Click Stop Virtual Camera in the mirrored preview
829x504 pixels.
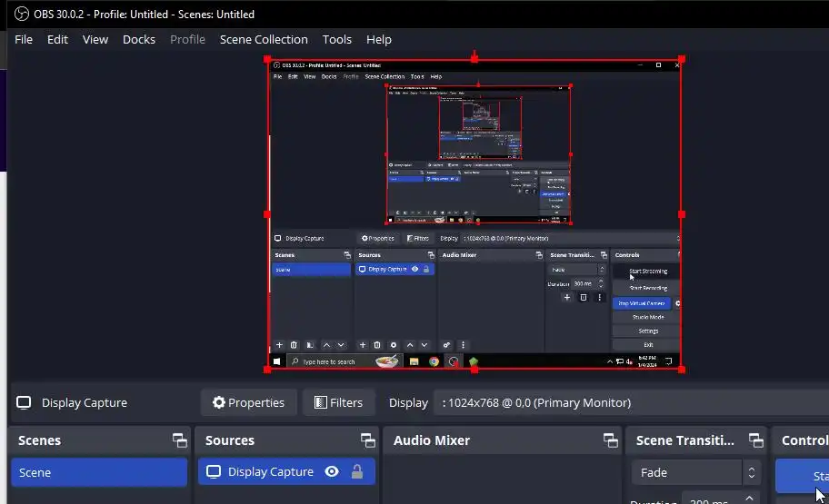click(x=642, y=303)
